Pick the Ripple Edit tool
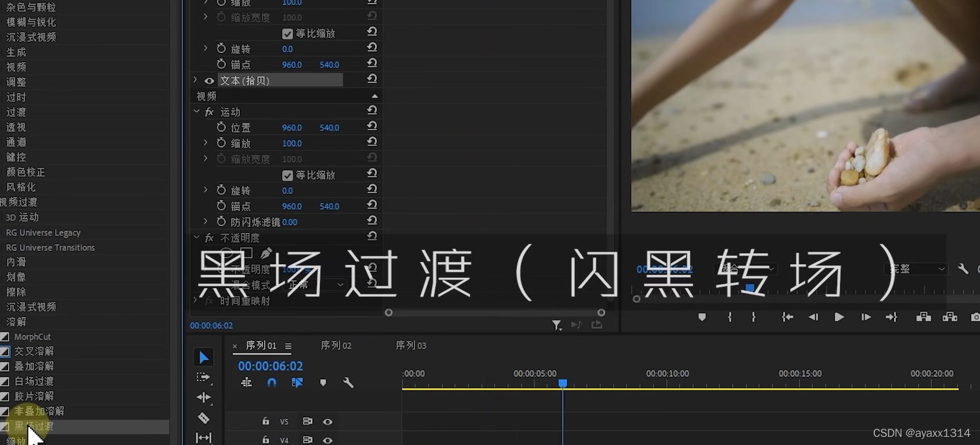The image size is (980, 445). tap(204, 397)
